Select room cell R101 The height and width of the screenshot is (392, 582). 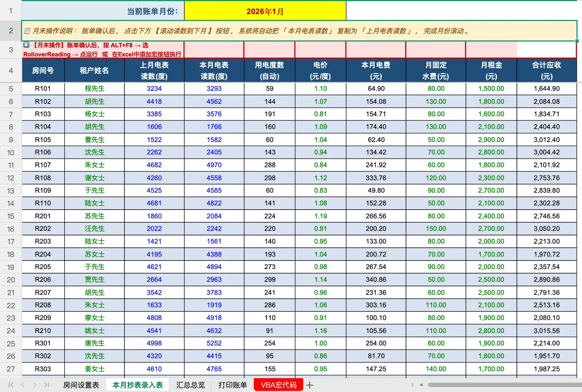pos(43,89)
